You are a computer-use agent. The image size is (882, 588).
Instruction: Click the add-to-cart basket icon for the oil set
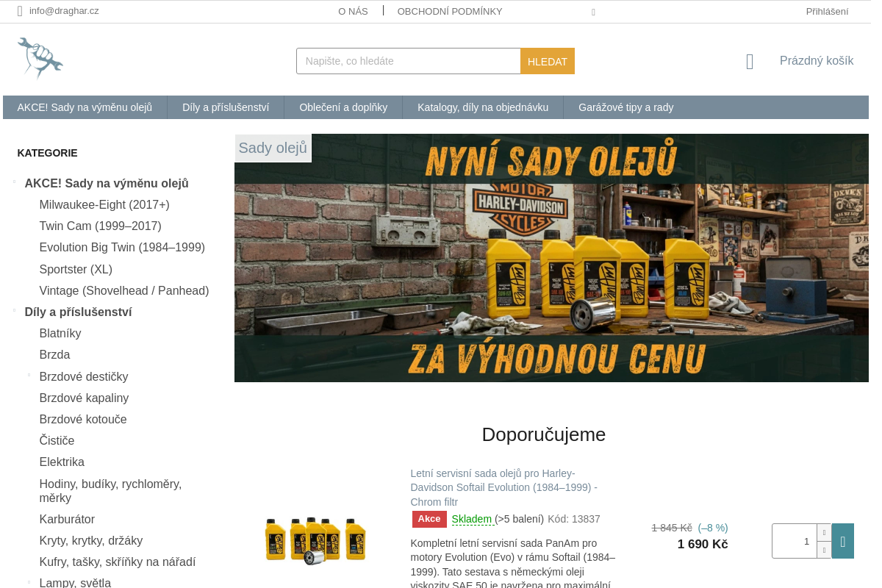pyautogui.click(x=842, y=541)
